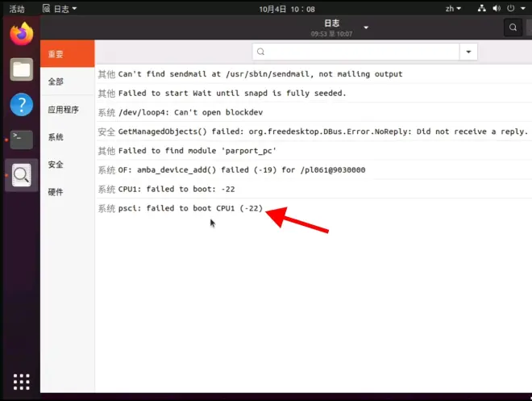Open the 'Failed to start Wait until snapd' entry
The image size is (532, 401).
click(314, 93)
